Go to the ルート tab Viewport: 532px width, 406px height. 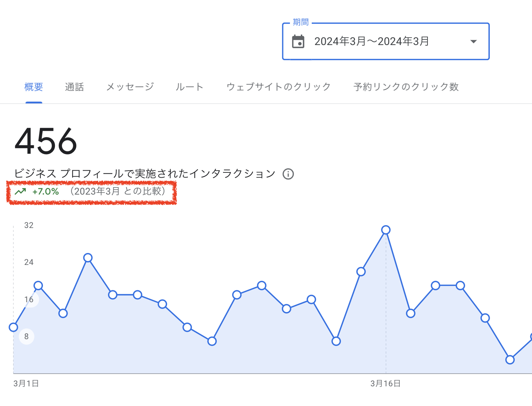pyautogui.click(x=190, y=87)
